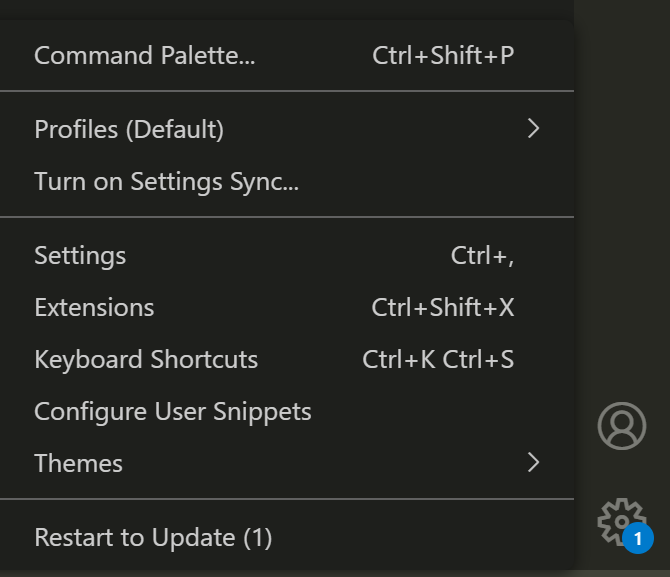This screenshot has width=670, height=577.
Task: Open Command Palette from the menu
Action: tap(145, 55)
